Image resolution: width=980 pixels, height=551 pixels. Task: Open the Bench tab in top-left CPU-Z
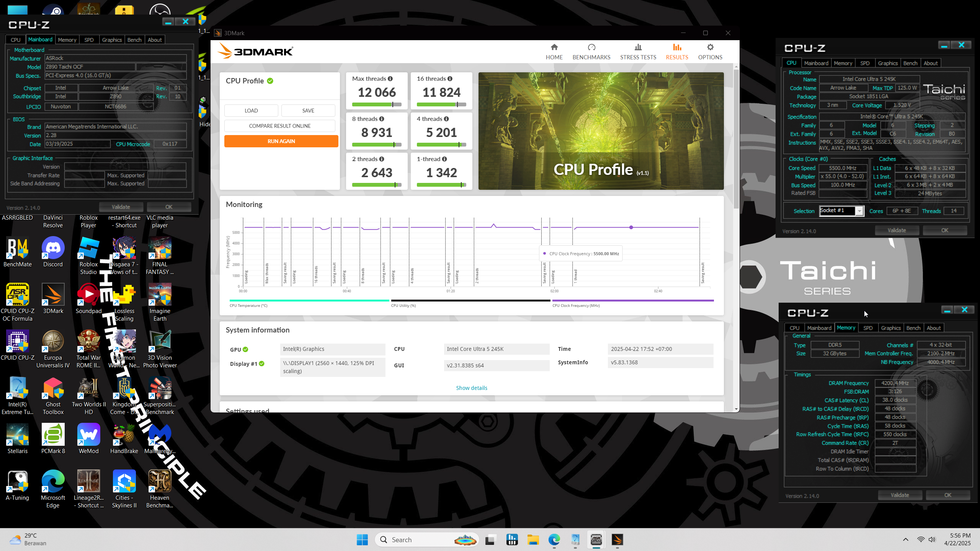(134, 40)
